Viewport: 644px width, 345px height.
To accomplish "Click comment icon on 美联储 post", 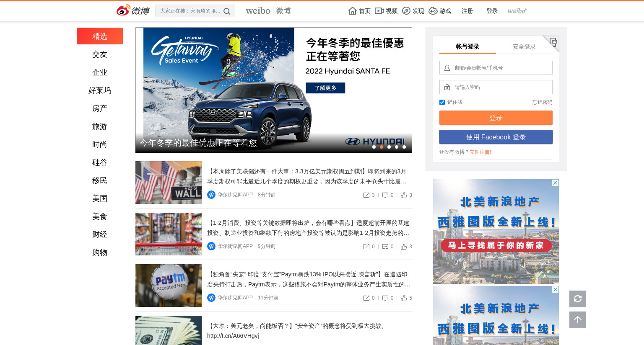I will pyautogui.click(x=385, y=195).
